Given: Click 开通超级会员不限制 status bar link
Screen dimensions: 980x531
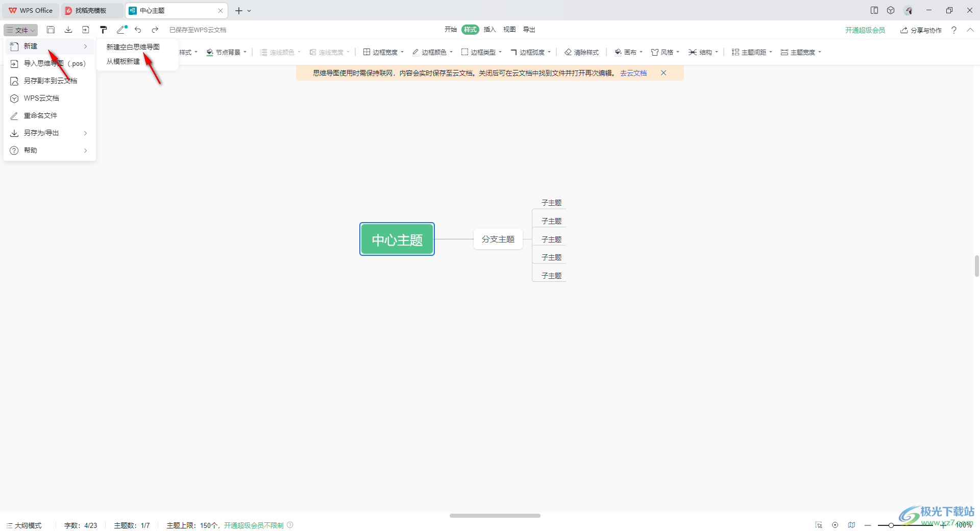Looking at the screenshot, I should tap(254, 525).
